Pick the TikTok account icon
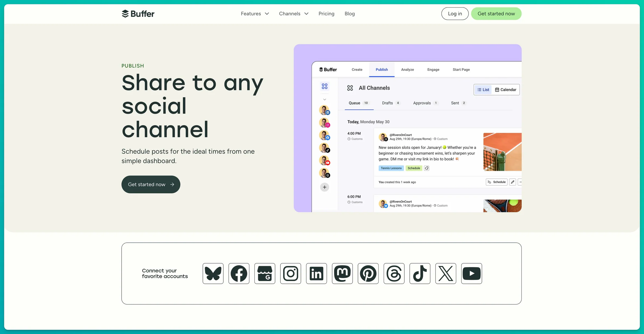Image resolution: width=644 pixels, height=334 pixels. pyautogui.click(x=420, y=274)
